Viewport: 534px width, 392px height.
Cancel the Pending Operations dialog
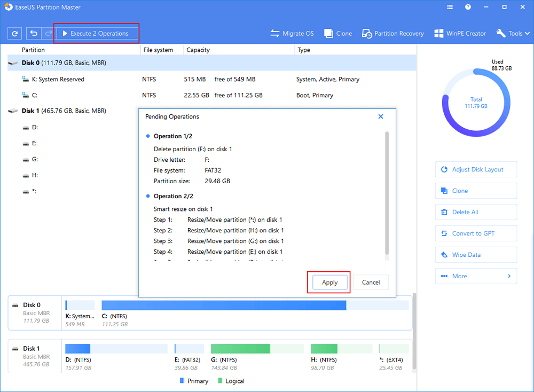click(371, 283)
